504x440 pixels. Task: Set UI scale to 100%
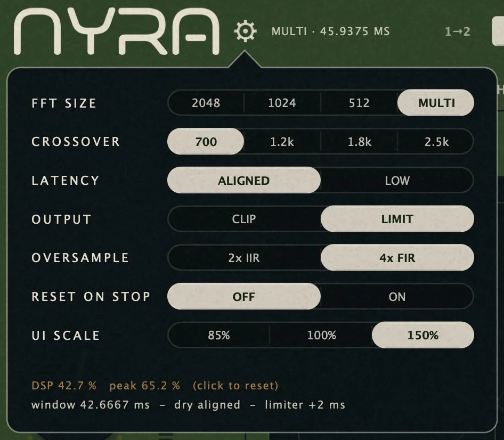pyautogui.click(x=321, y=335)
